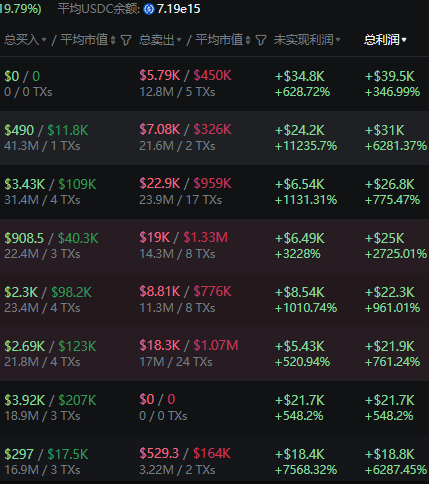The height and width of the screenshot is (484, 429).
Task: Select buy cell $490 / $11.8K
Action: pyautogui.click(x=46, y=130)
